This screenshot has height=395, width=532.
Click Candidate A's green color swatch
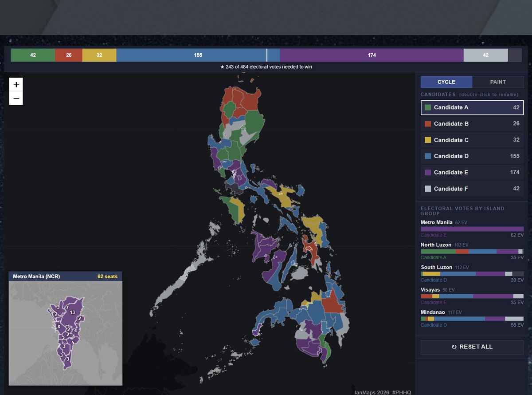(x=428, y=107)
